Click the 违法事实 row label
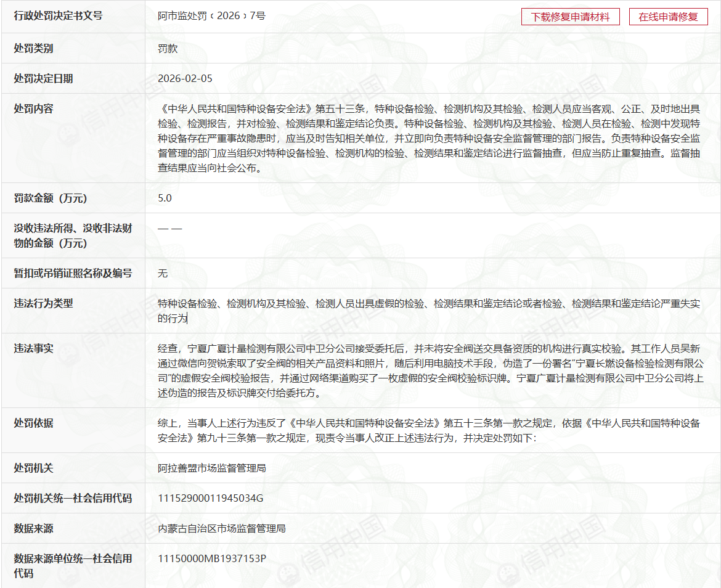The height and width of the screenshot is (588, 721). coord(33,348)
